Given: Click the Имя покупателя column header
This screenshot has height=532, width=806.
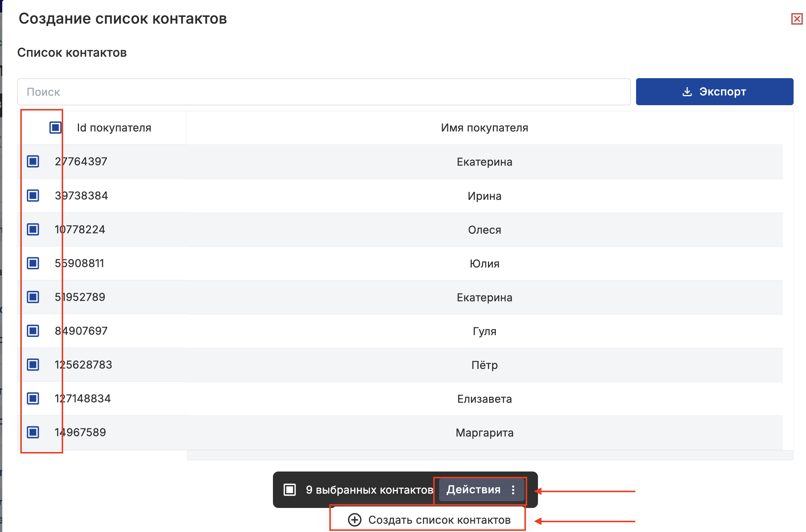Looking at the screenshot, I should (485, 128).
